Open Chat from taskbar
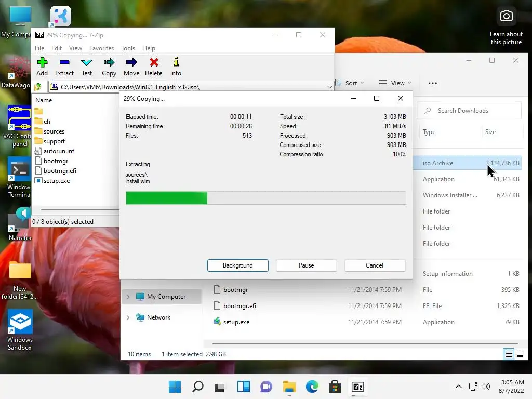 click(x=266, y=387)
